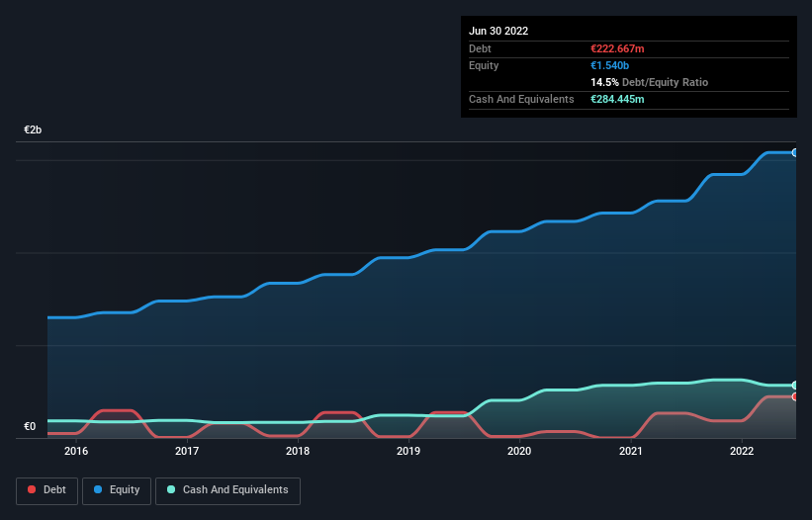Image resolution: width=812 pixels, height=520 pixels.
Task: Click the 2019 x-axis label
Action: (408, 451)
